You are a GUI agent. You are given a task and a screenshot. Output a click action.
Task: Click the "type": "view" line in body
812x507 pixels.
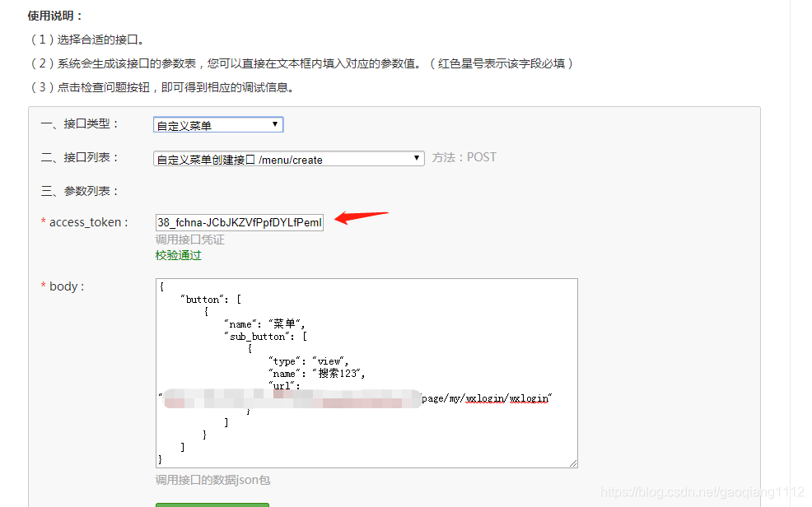[309, 361]
